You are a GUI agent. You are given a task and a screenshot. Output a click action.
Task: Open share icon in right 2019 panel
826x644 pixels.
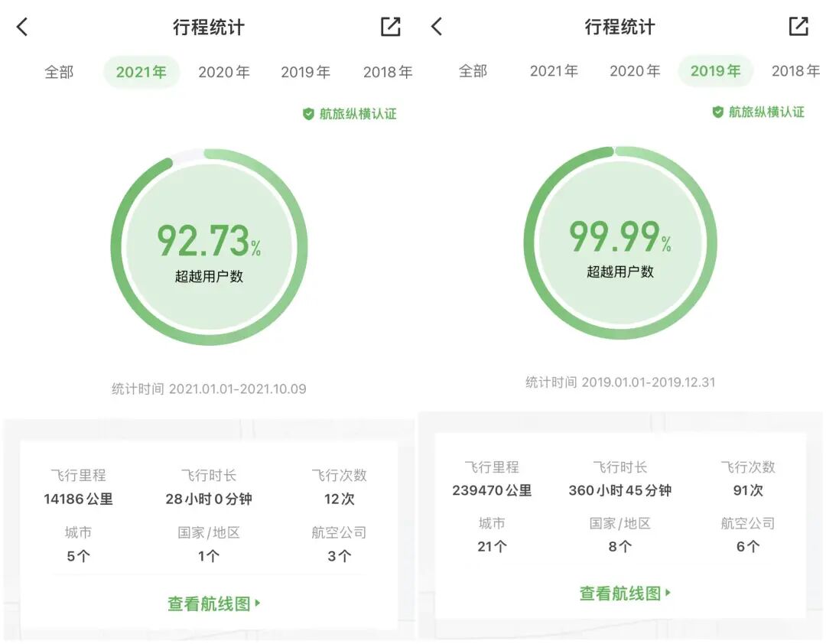point(798,26)
